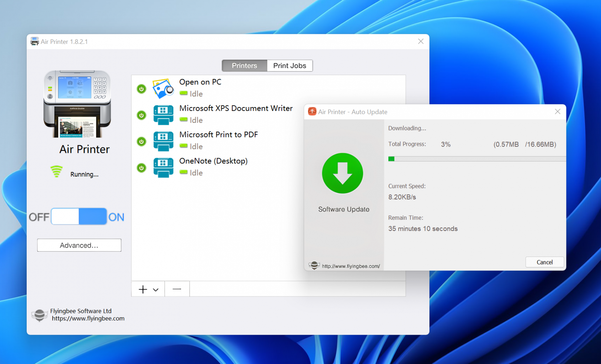
Task: Click the green Wi-Fi running status icon
Action: point(56,171)
